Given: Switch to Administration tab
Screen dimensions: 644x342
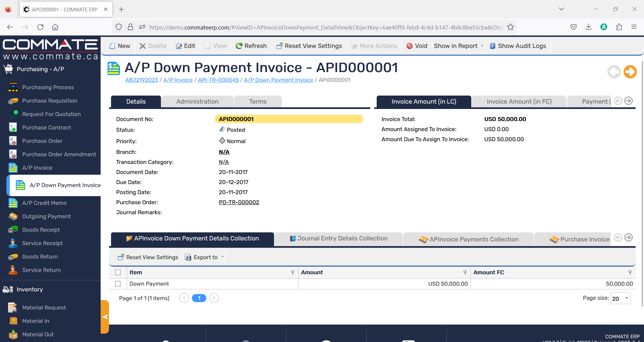Looking at the screenshot, I should (197, 102).
